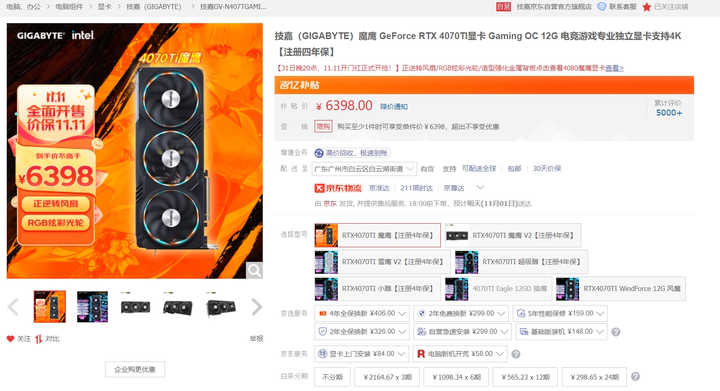The image size is (720, 391).
Task: Select the first orange product thumbnail
Action: pyautogui.click(x=50, y=307)
